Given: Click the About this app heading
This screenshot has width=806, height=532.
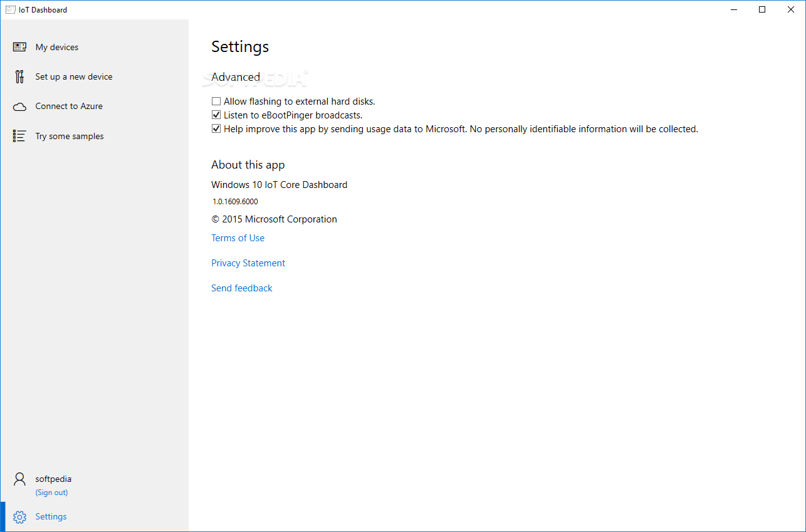Looking at the screenshot, I should coord(248,165).
